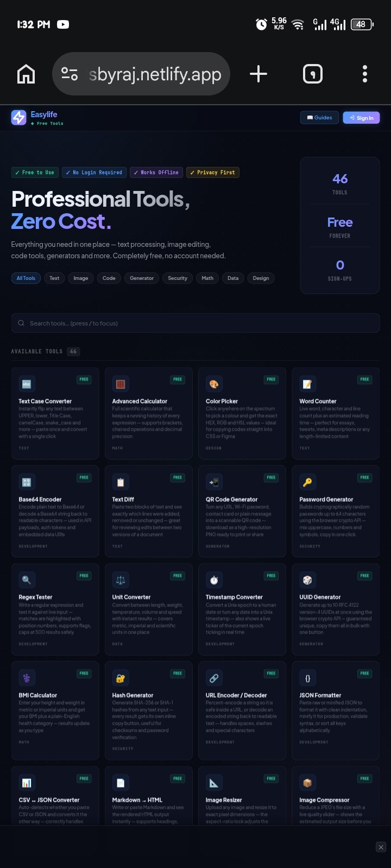
Task: Filter tools by Math category
Action: (x=207, y=278)
